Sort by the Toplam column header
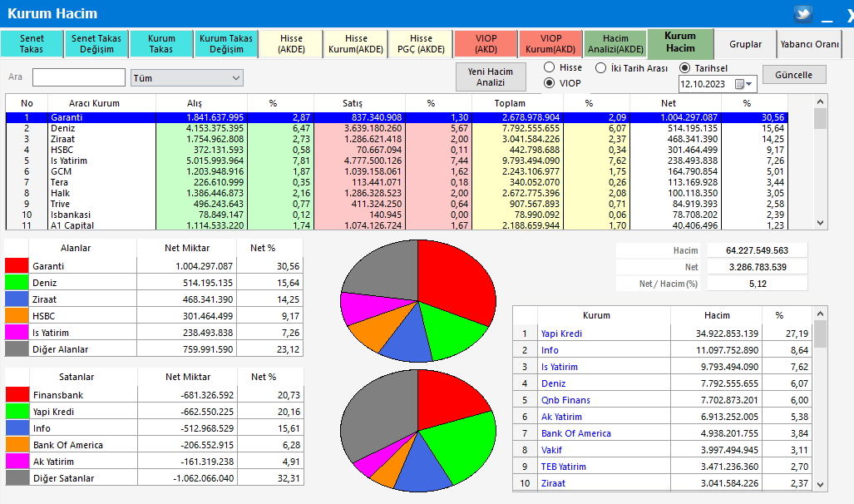This screenshot has height=504, width=854. pyautogui.click(x=518, y=103)
